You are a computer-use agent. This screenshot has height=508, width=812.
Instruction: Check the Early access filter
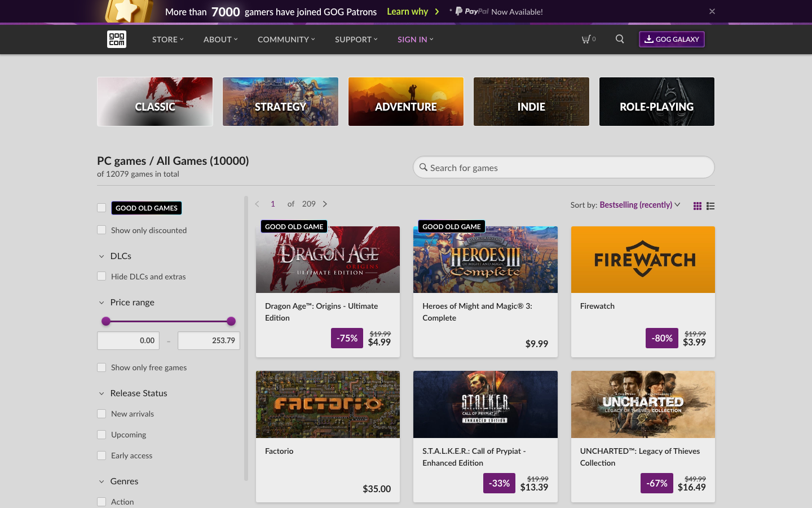click(101, 456)
